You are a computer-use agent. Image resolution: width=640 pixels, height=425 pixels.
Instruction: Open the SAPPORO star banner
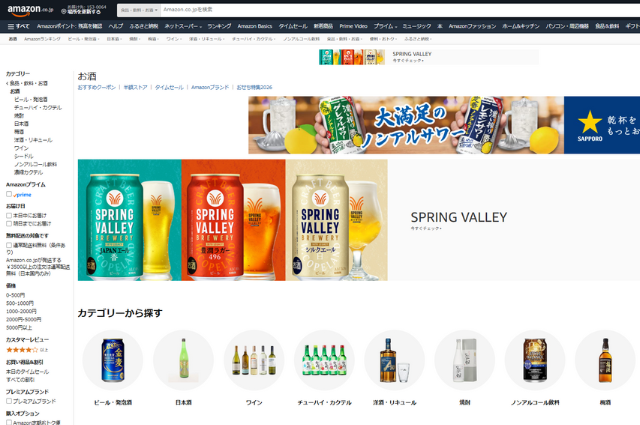pos(602,125)
